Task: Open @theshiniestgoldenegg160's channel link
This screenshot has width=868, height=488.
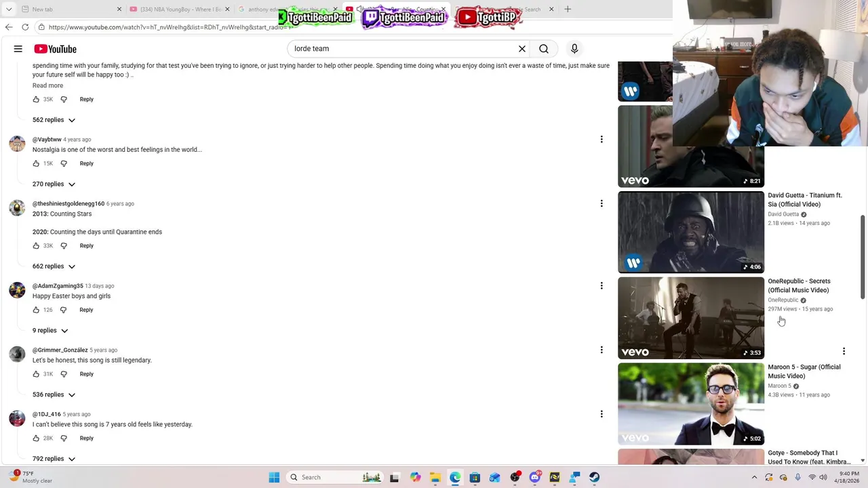Action: pyautogui.click(x=68, y=204)
